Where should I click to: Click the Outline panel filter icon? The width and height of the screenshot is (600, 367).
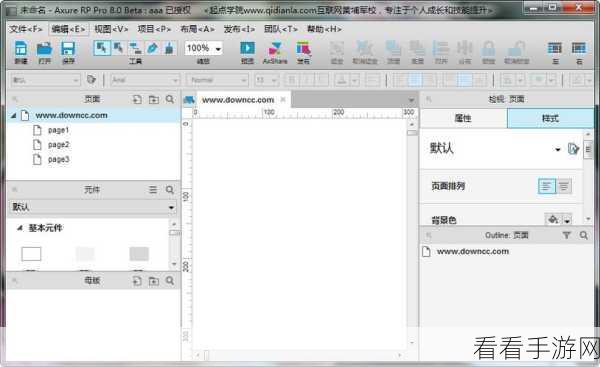(567, 235)
